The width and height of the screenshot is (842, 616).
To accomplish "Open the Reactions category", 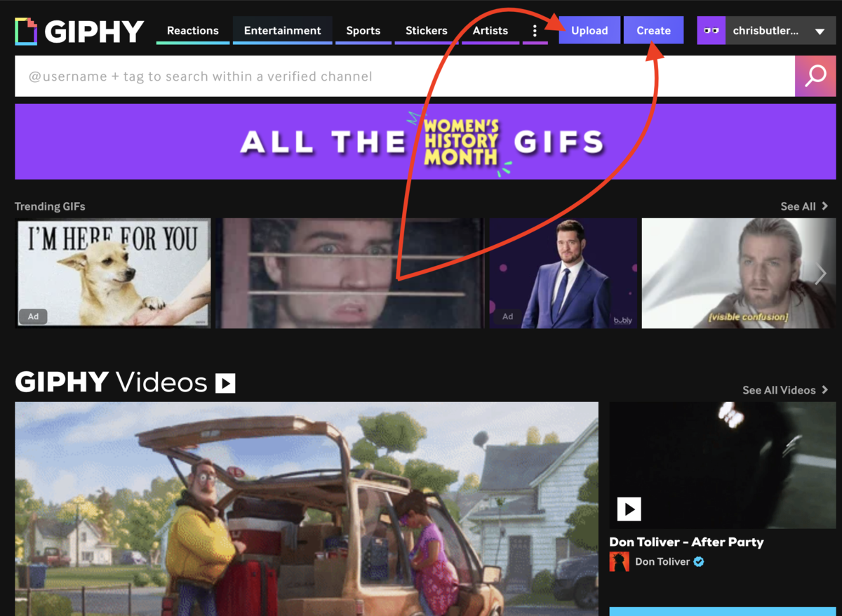I will tap(193, 31).
